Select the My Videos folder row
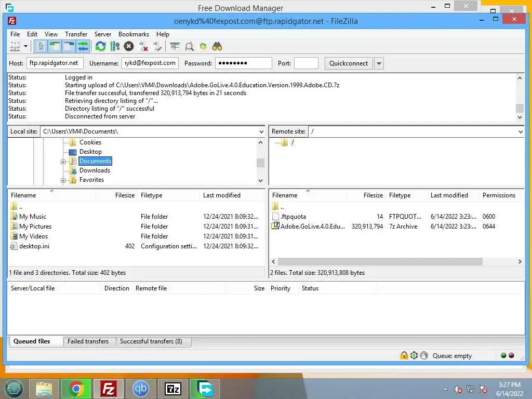 point(135,236)
